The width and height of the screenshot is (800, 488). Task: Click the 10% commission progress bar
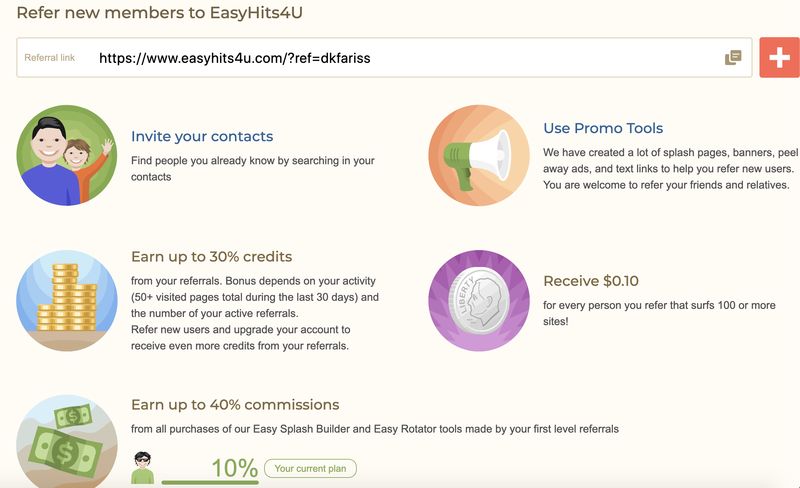point(209,482)
